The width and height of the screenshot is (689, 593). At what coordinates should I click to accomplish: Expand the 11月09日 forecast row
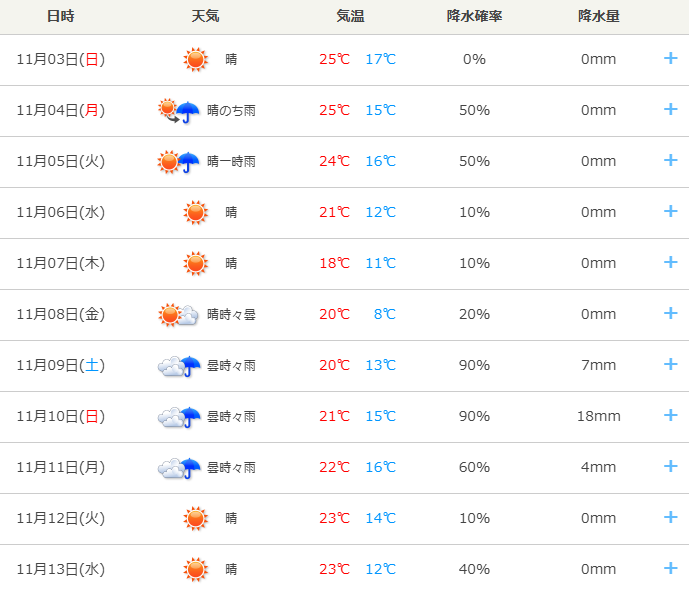pyautogui.click(x=671, y=364)
